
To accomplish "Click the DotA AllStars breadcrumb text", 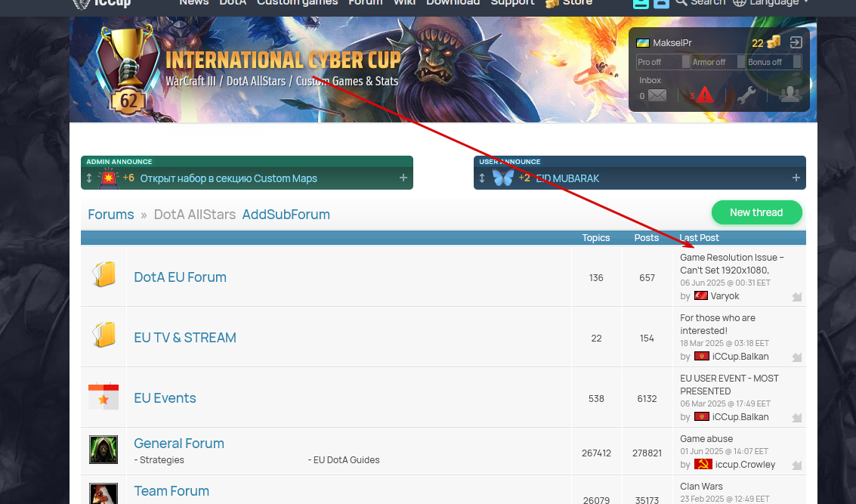I will point(195,214).
